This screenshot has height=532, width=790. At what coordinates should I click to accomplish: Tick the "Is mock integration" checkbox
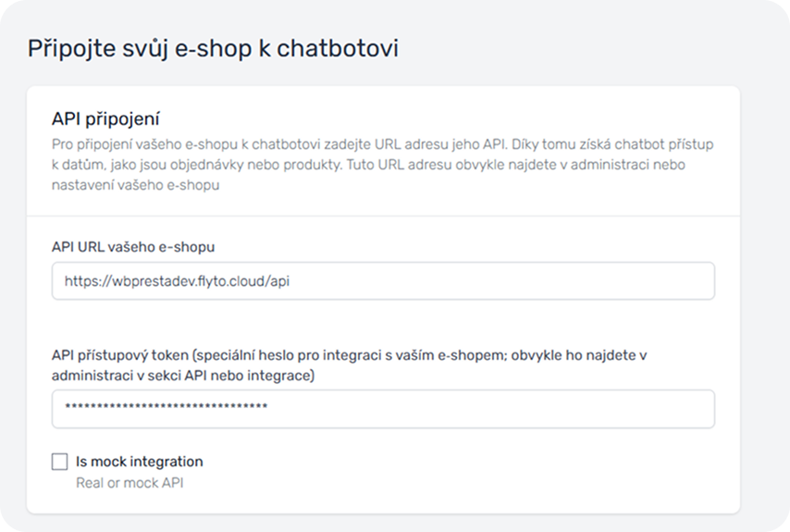click(60, 462)
